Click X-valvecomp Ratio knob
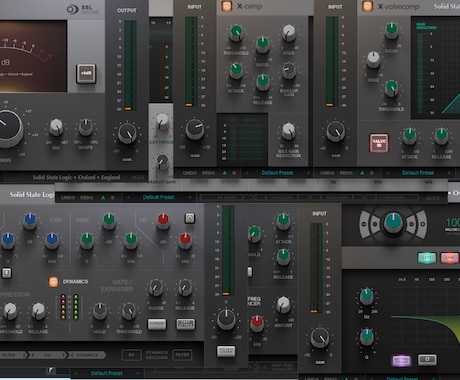The width and height of the screenshot is (460, 380). click(x=391, y=31)
